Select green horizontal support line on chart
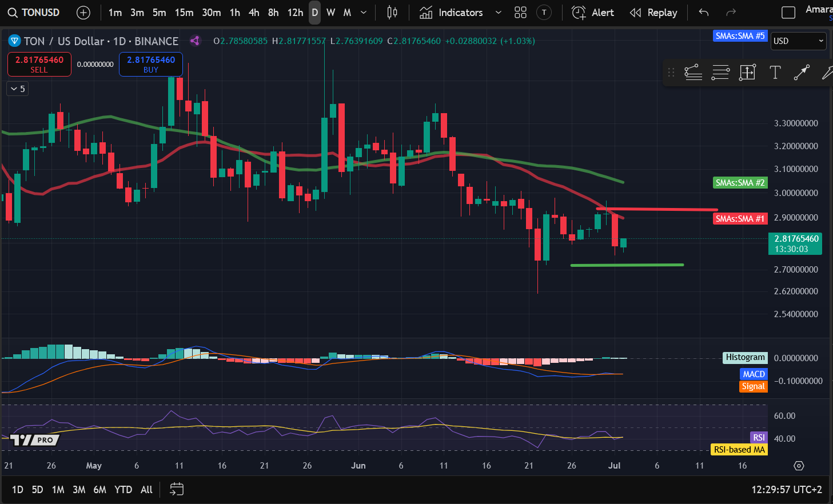833x504 pixels. tap(627, 265)
